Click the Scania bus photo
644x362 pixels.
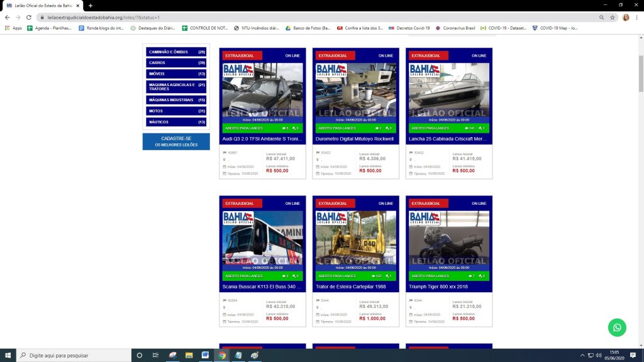pos(262,238)
